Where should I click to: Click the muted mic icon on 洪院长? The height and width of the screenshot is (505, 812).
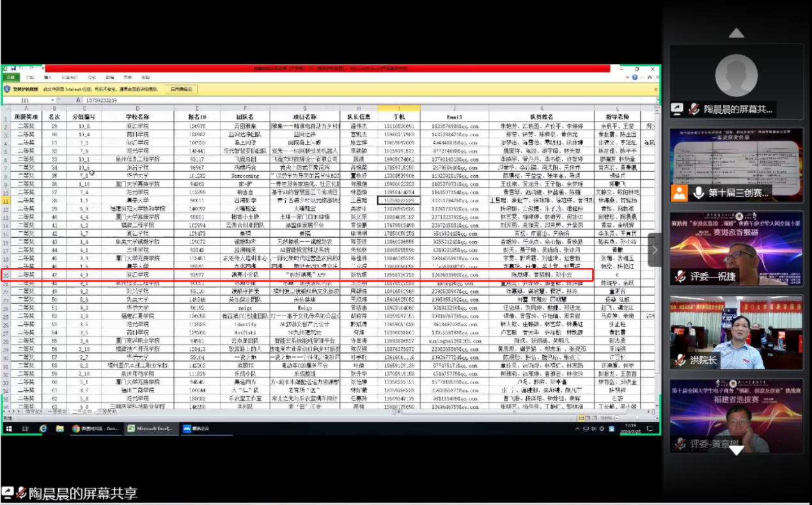(682, 361)
